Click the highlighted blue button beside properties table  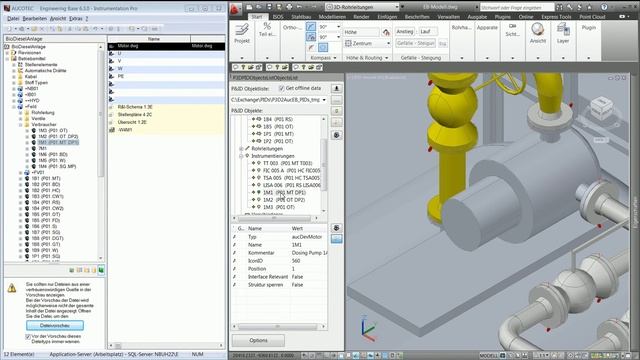336,239
